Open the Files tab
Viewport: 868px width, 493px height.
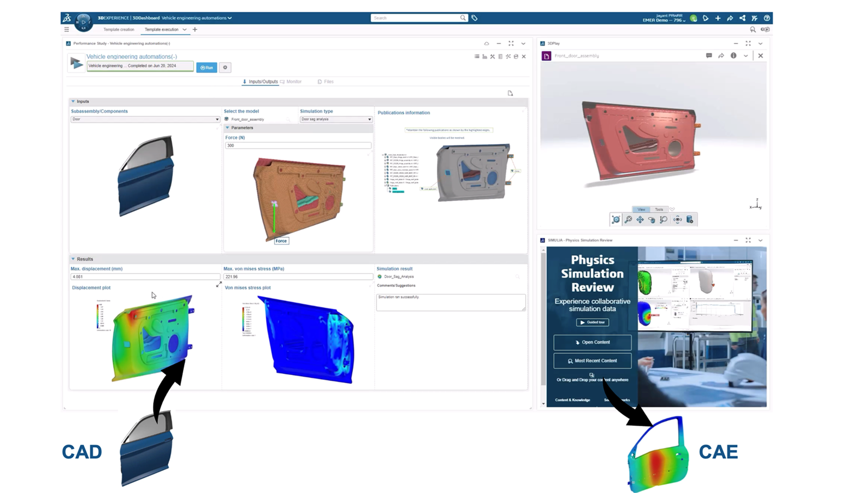325,81
